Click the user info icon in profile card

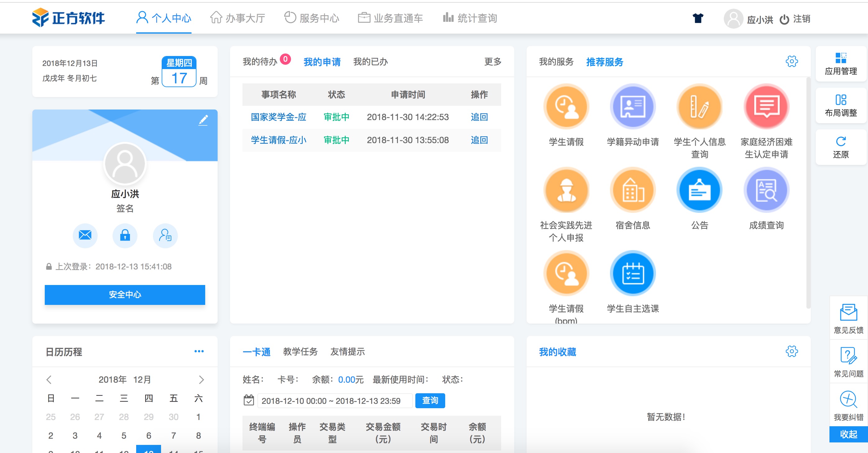(165, 235)
